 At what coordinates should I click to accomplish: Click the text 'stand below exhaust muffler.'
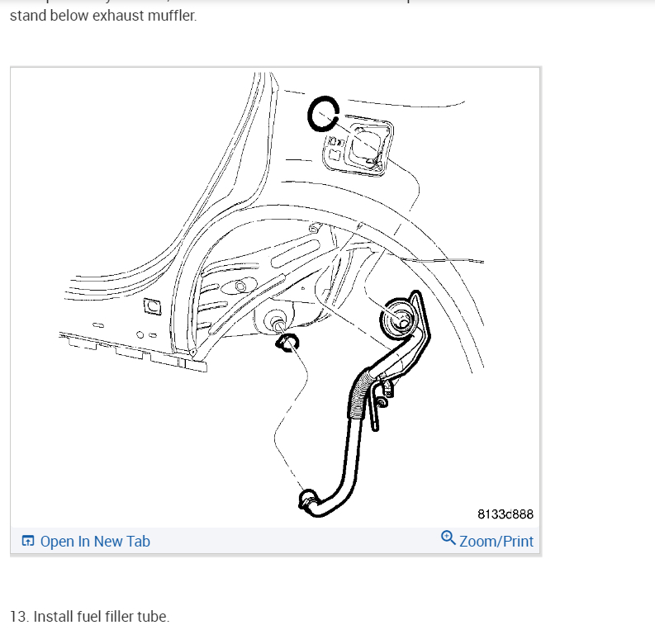(103, 16)
